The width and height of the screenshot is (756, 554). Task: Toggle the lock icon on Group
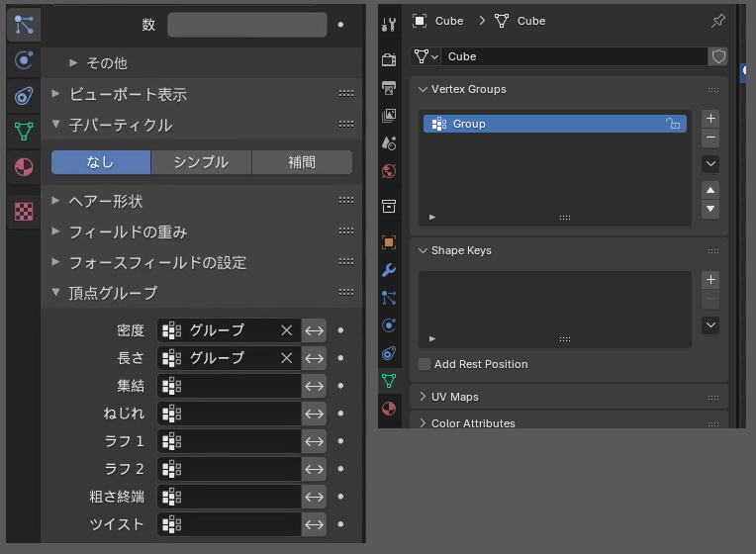click(x=672, y=125)
